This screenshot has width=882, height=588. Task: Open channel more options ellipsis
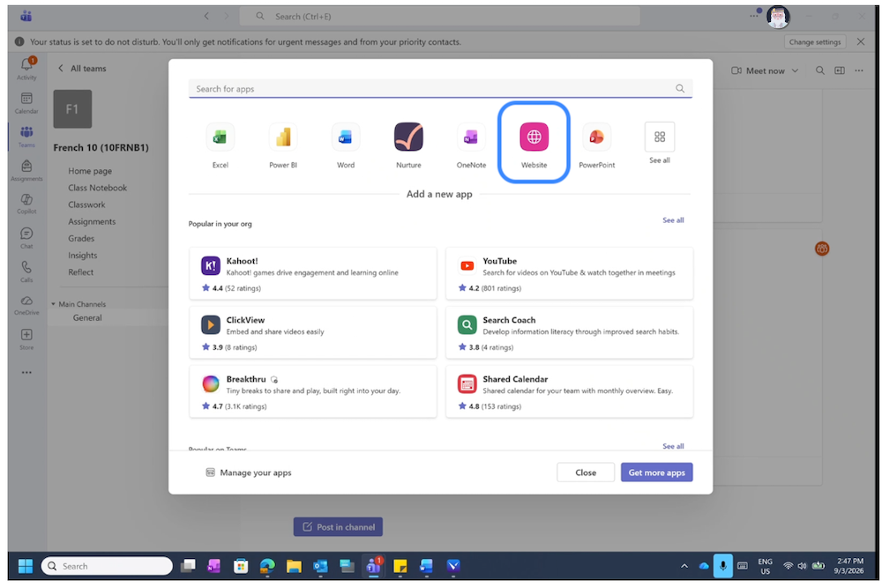[x=859, y=71]
